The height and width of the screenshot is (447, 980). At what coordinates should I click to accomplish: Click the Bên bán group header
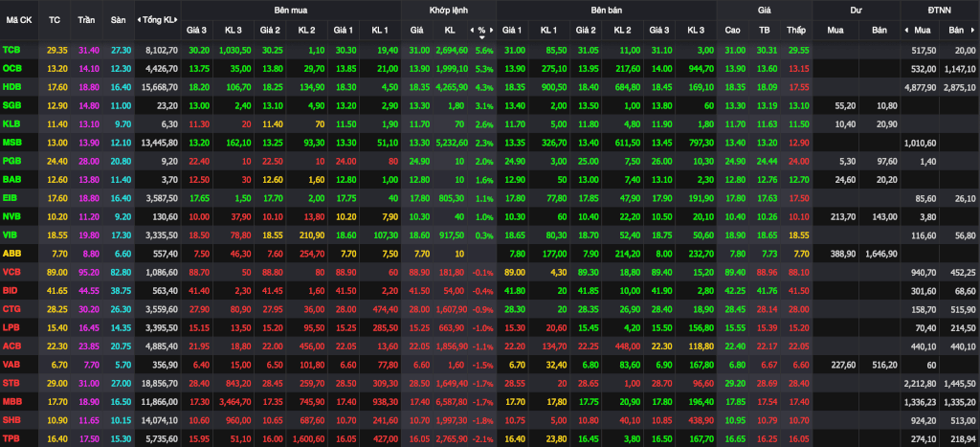pos(607,11)
